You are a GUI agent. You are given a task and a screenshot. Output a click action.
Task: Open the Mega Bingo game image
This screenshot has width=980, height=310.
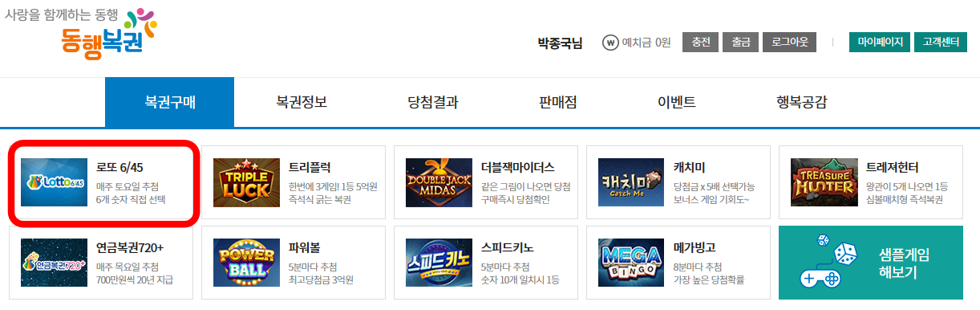631,263
